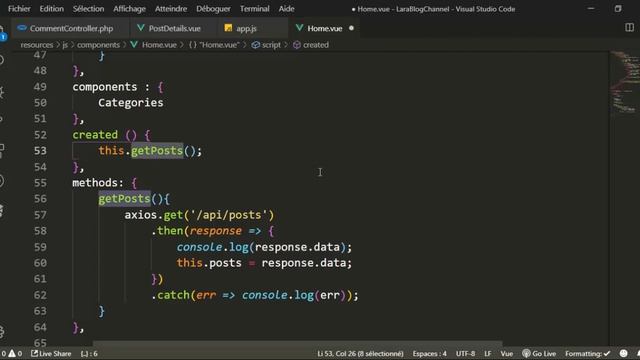
Task: Open the Déboguer menu
Action: coord(213,9)
